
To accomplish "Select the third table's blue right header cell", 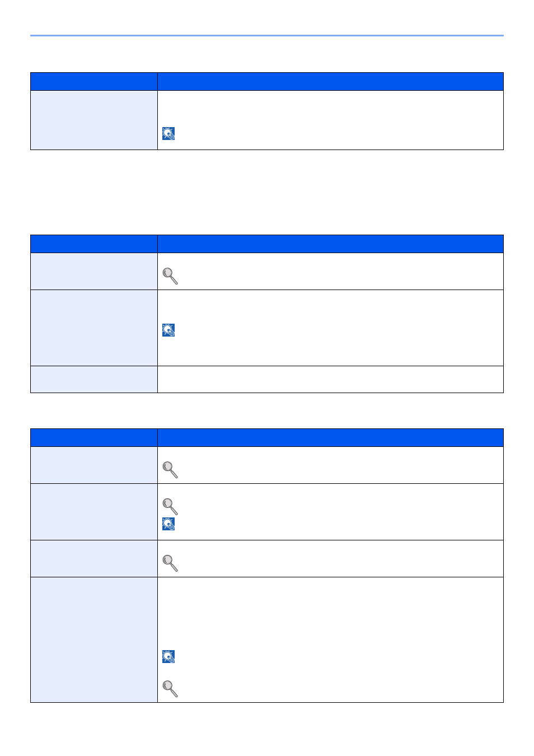I will click(x=330, y=437).
